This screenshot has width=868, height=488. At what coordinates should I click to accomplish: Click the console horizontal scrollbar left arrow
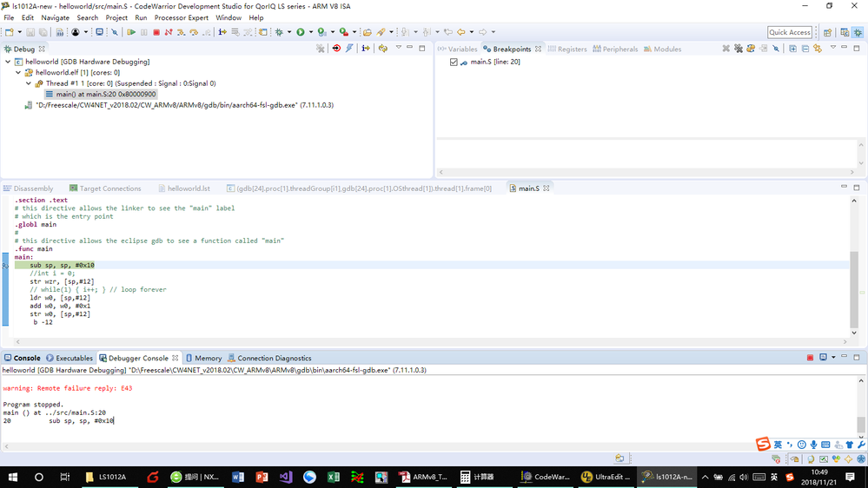[x=6, y=446]
